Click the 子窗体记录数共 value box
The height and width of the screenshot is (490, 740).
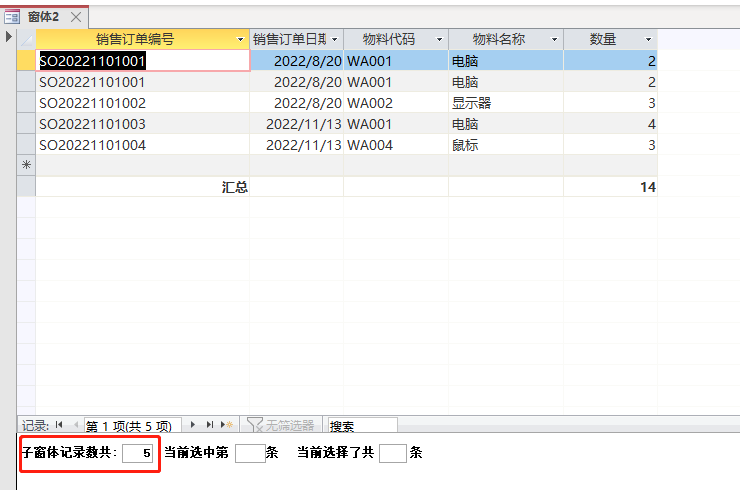(x=137, y=453)
